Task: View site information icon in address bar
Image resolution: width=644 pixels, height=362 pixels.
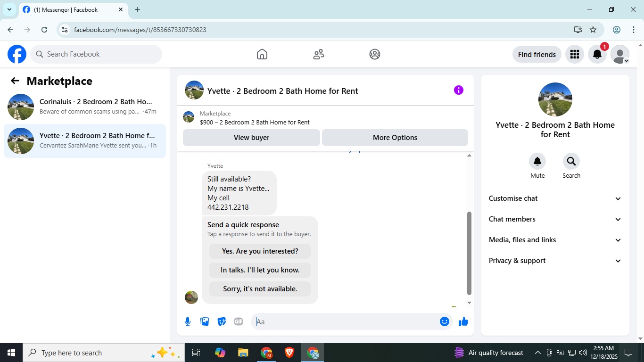Action: (x=65, y=30)
